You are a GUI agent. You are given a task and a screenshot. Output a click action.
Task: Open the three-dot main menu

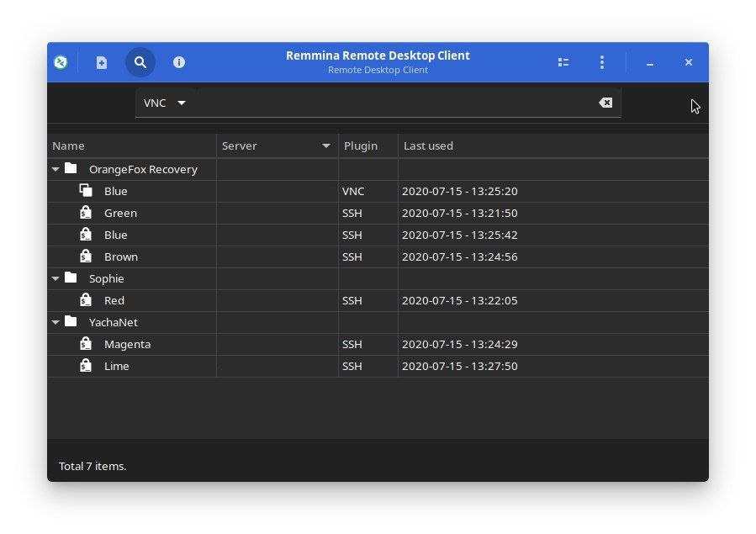click(602, 62)
